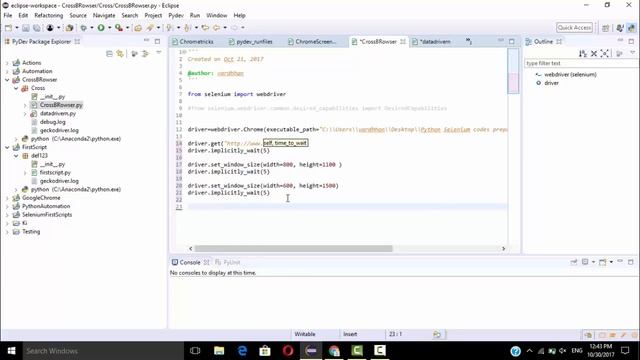Click the green Run button in toolbar

(x=101, y=28)
